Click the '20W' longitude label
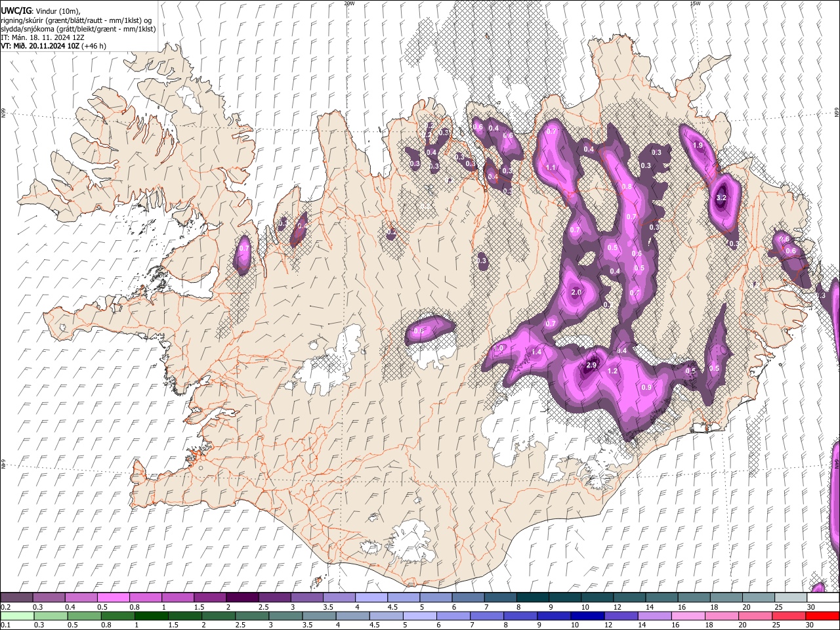 click(x=349, y=3)
